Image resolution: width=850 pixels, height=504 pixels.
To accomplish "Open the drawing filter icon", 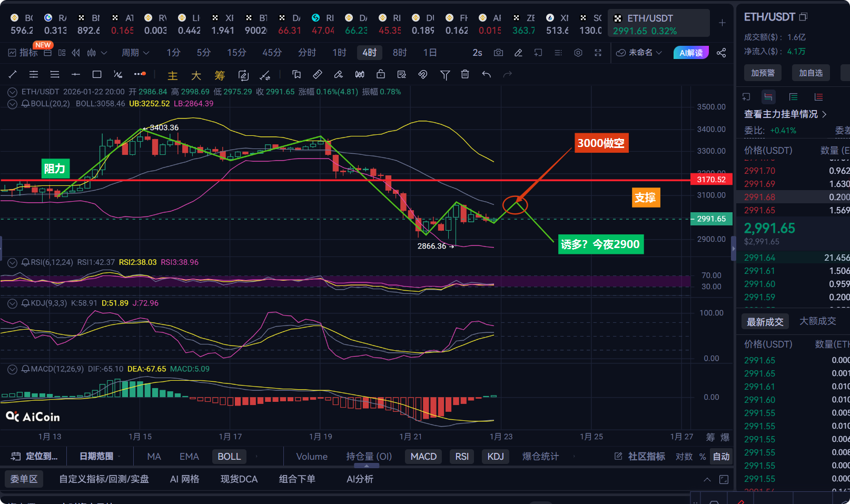I will [x=445, y=74].
